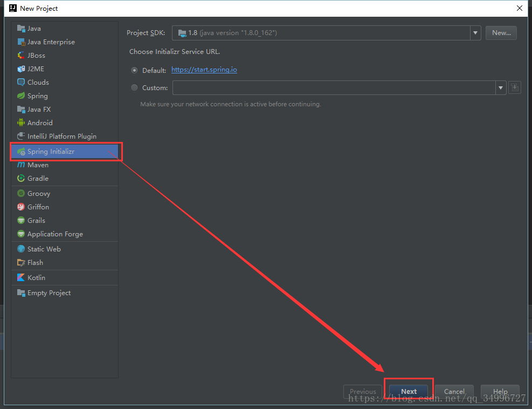Click the Empty Project folder icon
The image size is (532, 409).
[x=21, y=293]
